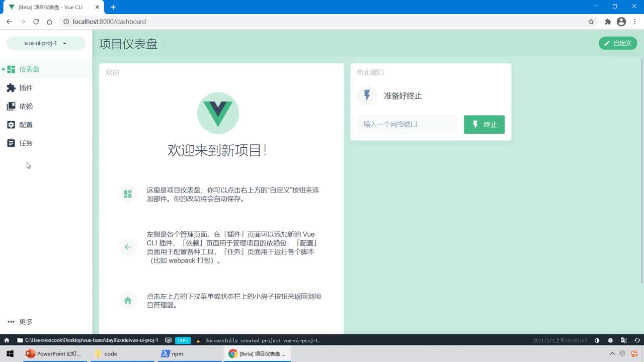Click the 欢迎来到新项目! heading
This screenshot has width=644, height=362.
click(218, 150)
